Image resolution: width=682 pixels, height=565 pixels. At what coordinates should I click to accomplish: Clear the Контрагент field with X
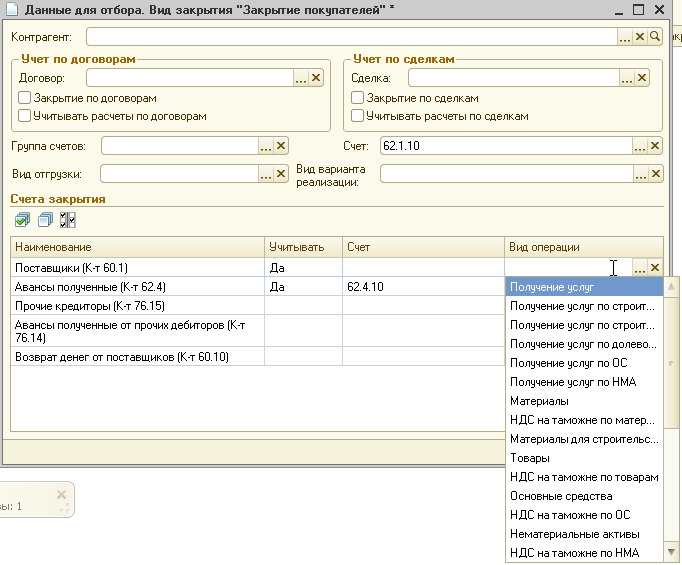640,37
